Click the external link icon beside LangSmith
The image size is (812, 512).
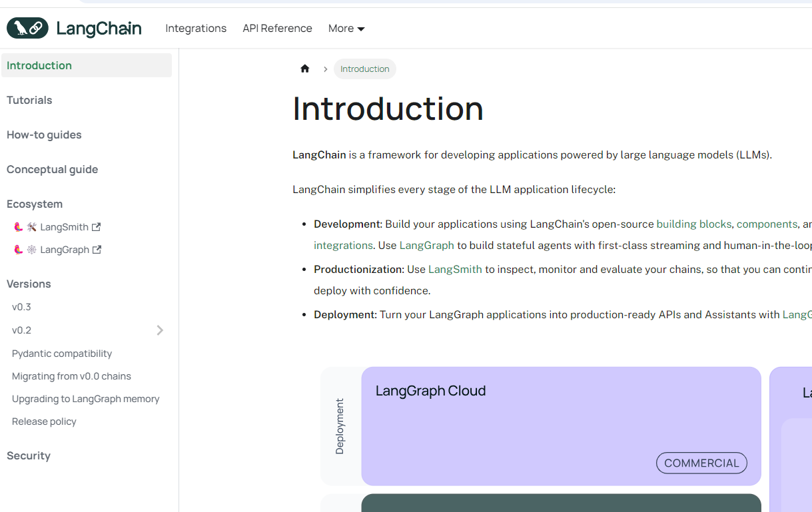pos(96,227)
